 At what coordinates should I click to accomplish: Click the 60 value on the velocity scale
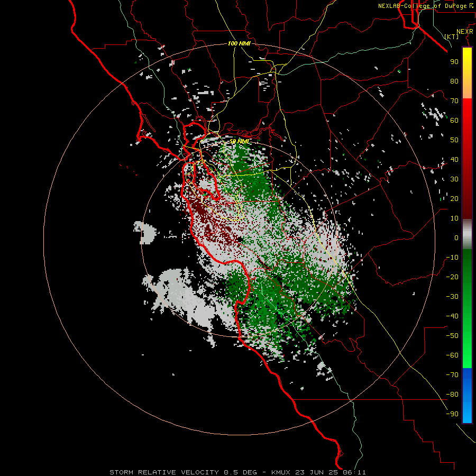[454, 120]
